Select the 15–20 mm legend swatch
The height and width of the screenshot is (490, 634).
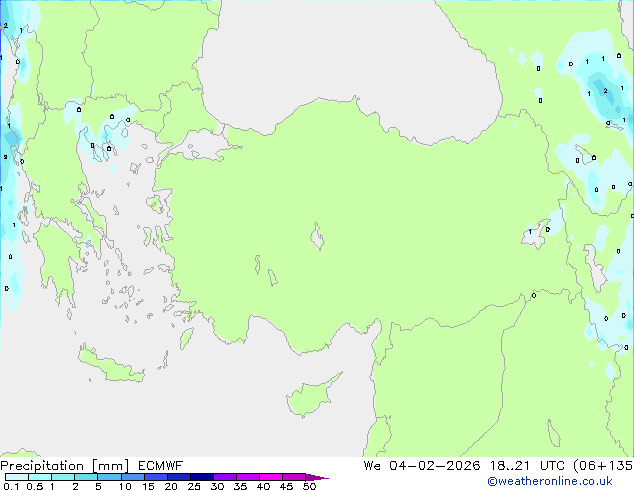[156, 477]
